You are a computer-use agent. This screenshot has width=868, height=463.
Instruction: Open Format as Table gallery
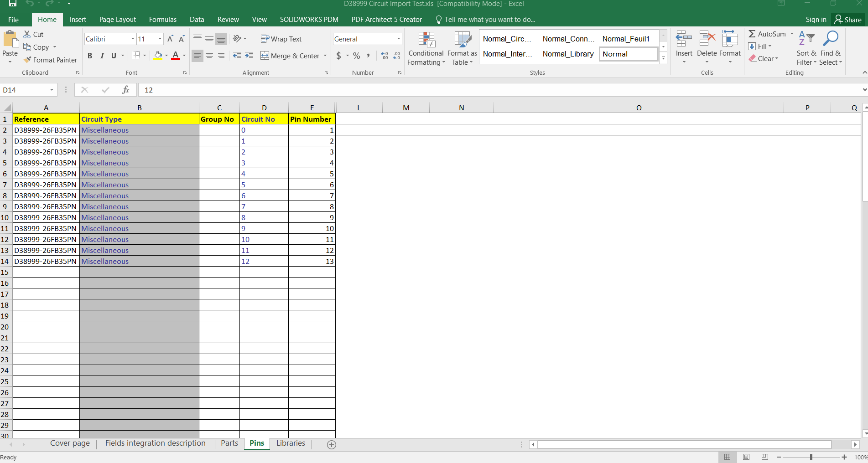pyautogui.click(x=462, y=48)
